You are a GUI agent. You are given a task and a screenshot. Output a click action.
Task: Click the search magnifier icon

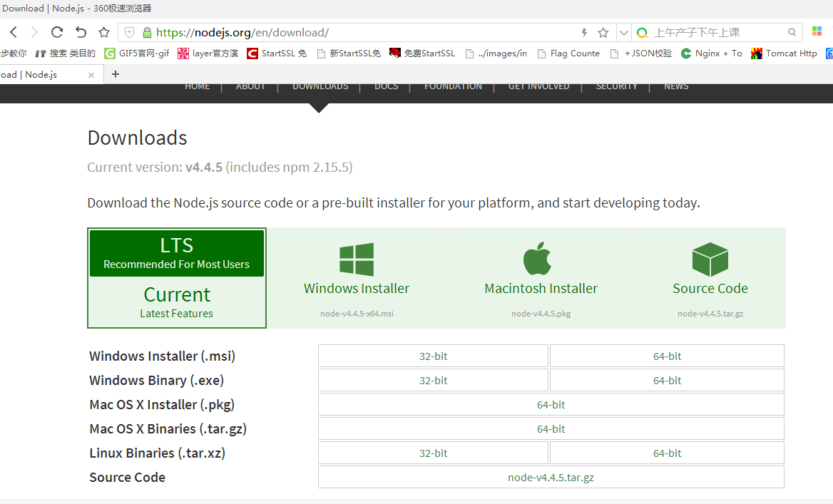[x=792, y=32]
